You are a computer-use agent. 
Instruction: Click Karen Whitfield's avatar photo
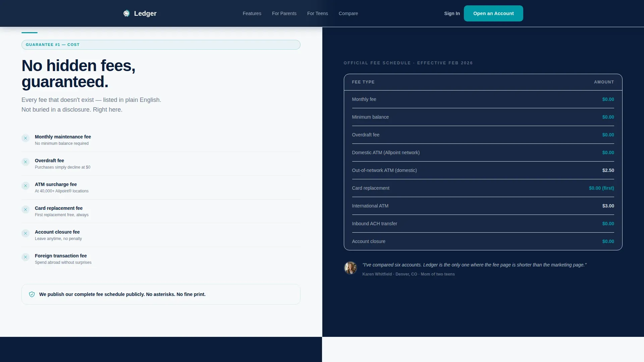pos(351,268)
